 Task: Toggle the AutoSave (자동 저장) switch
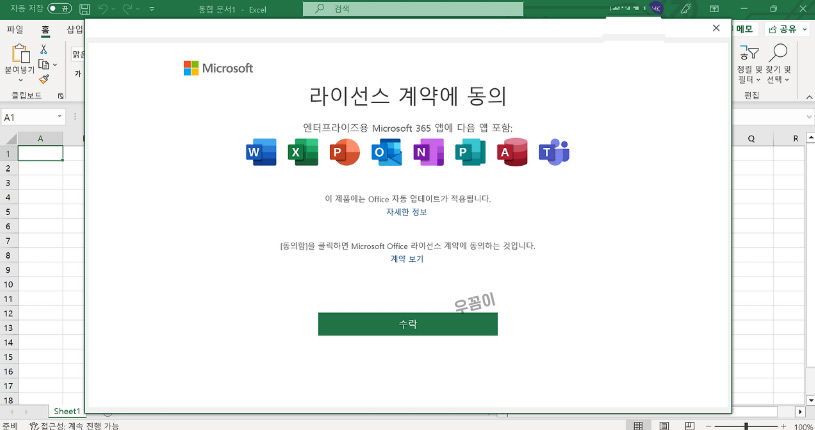pos(59,8)
